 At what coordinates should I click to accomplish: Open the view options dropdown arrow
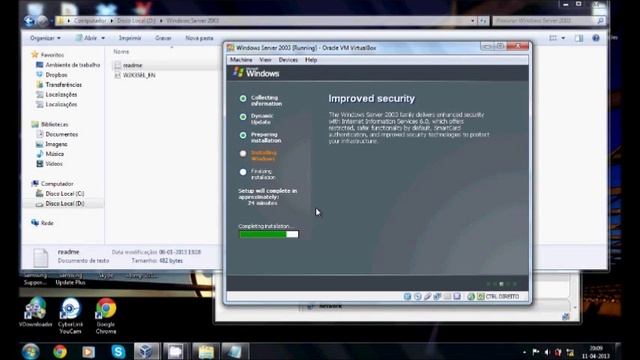[563, 38]
